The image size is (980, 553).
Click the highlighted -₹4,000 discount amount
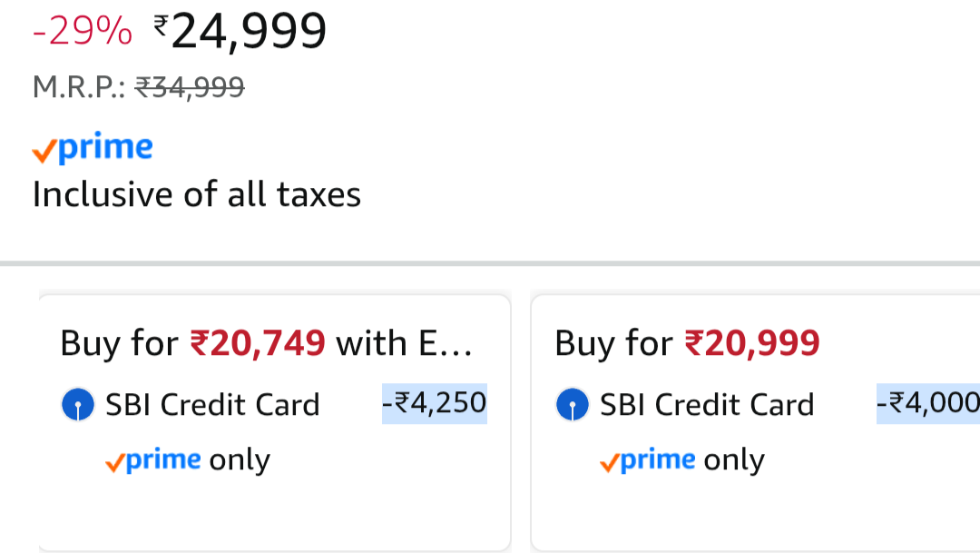pos(927,403)
